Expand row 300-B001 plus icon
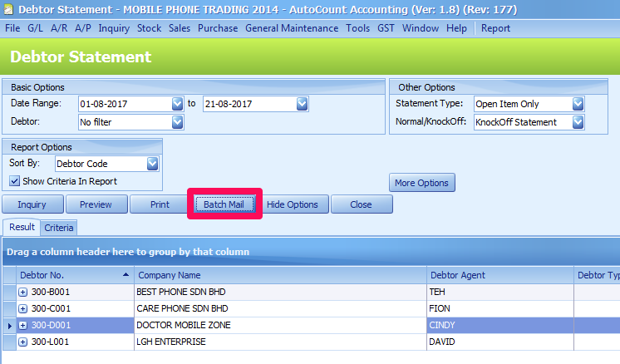Screen dimensions: 620x364 click(x=23, y=292)
